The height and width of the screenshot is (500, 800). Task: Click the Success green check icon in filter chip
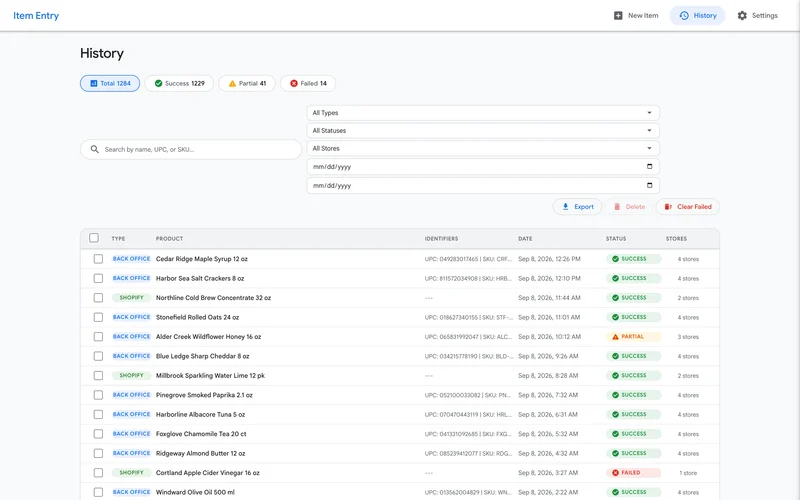pyautogui.click(x=158, y=83)
